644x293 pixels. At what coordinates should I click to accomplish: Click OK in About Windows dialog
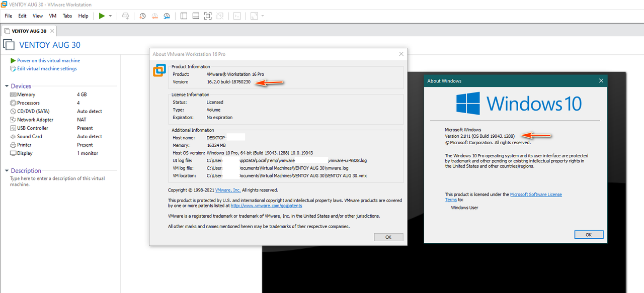pyautogui.click(x=589, y=235)
